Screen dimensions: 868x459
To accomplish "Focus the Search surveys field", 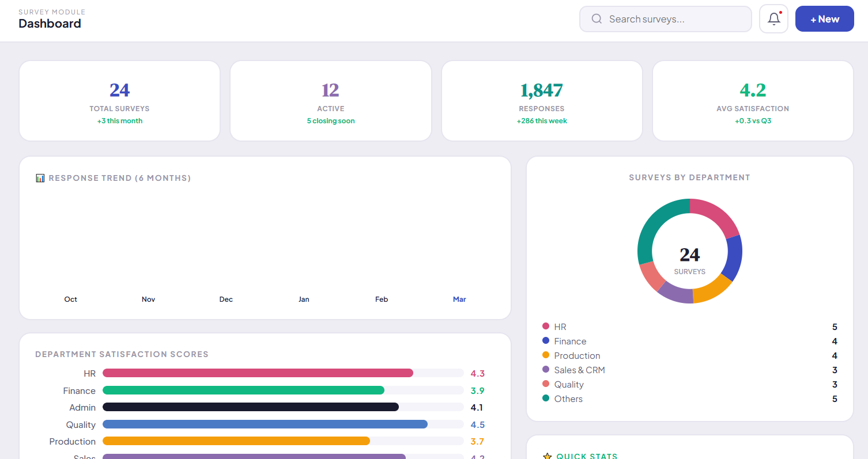I will point(666,19).
